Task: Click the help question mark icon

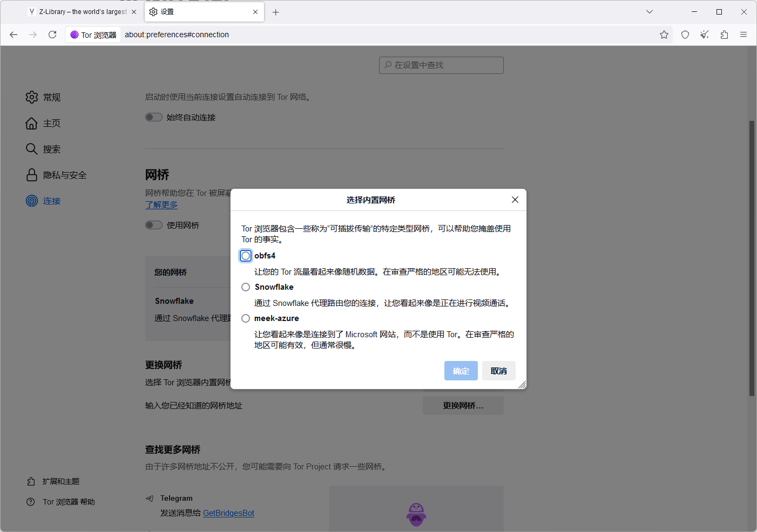Action: coord(31,502)
